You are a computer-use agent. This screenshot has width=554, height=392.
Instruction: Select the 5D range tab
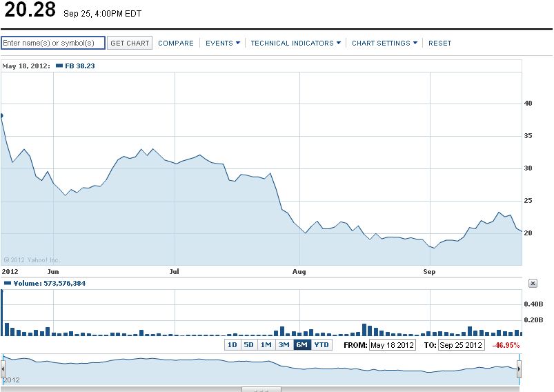(x=249, y=344)
